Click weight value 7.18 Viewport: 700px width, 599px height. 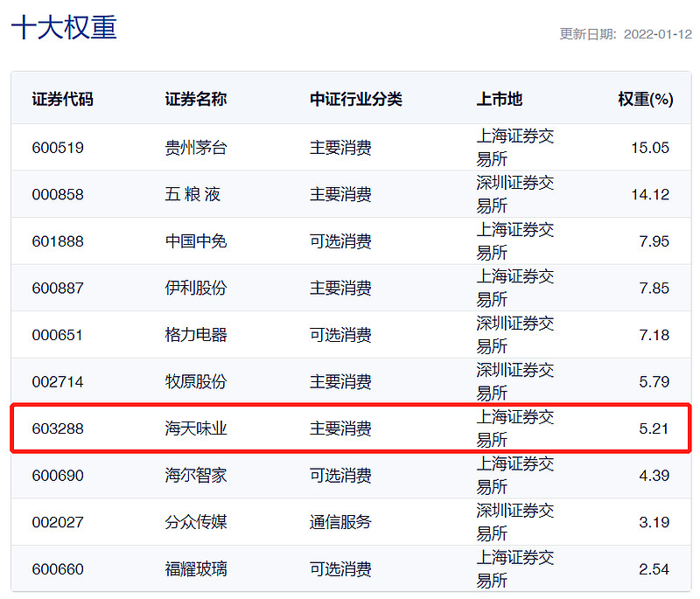pos(654,335)
